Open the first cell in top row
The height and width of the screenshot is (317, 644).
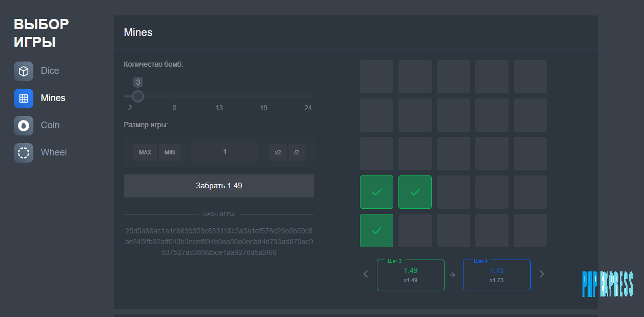coord(376,77)
